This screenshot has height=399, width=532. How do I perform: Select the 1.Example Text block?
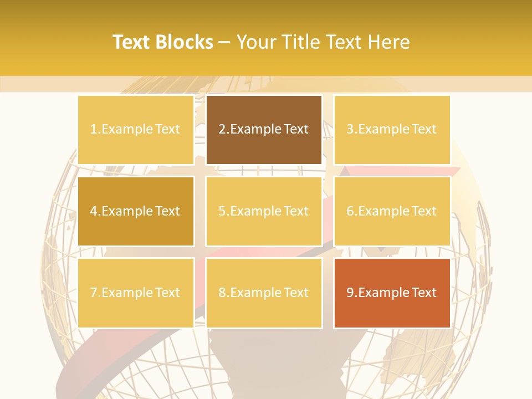point(136,130)
